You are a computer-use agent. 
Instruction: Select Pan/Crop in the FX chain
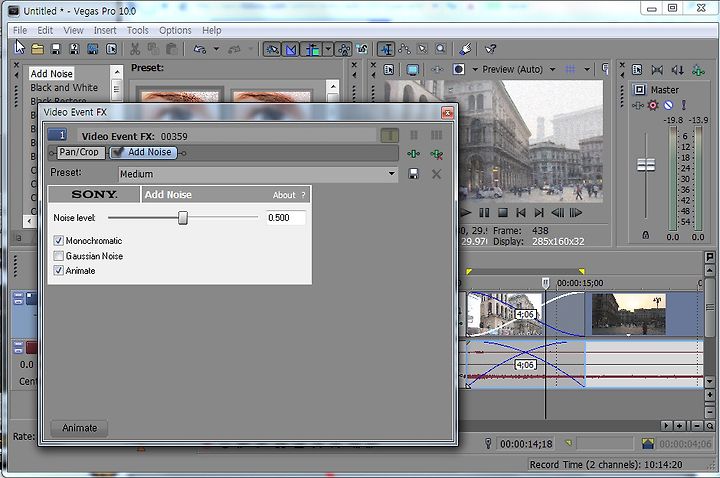click(79, 152)
